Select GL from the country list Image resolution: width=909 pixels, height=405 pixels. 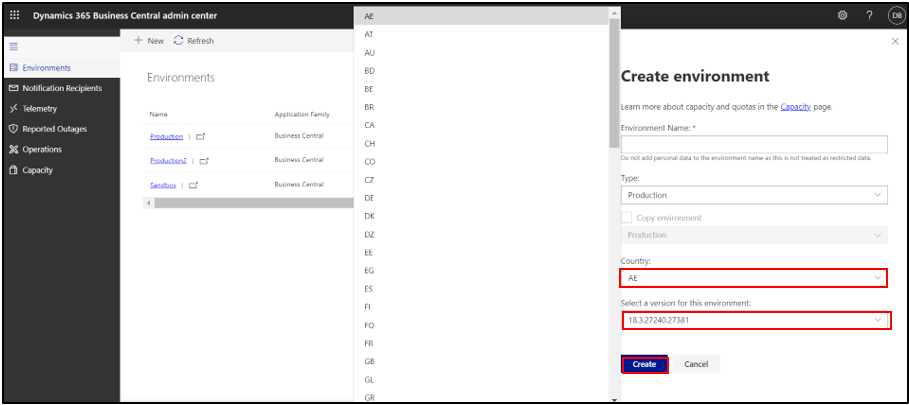[482, 380]
